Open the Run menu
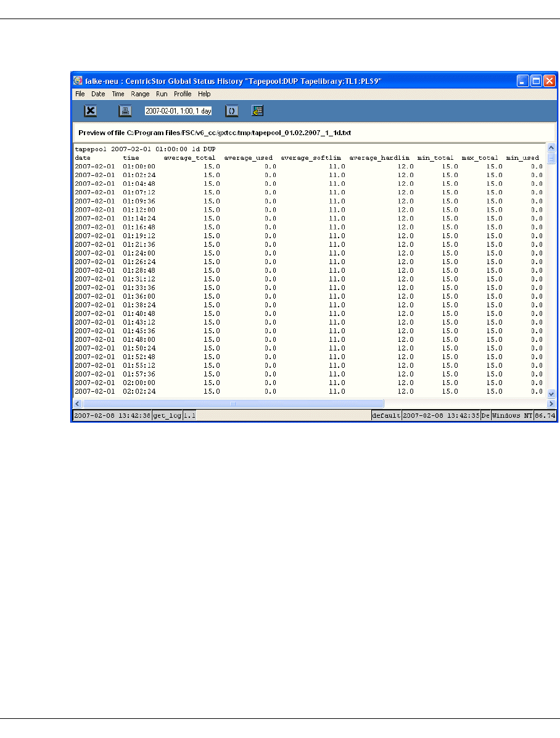 click(162, 94)
